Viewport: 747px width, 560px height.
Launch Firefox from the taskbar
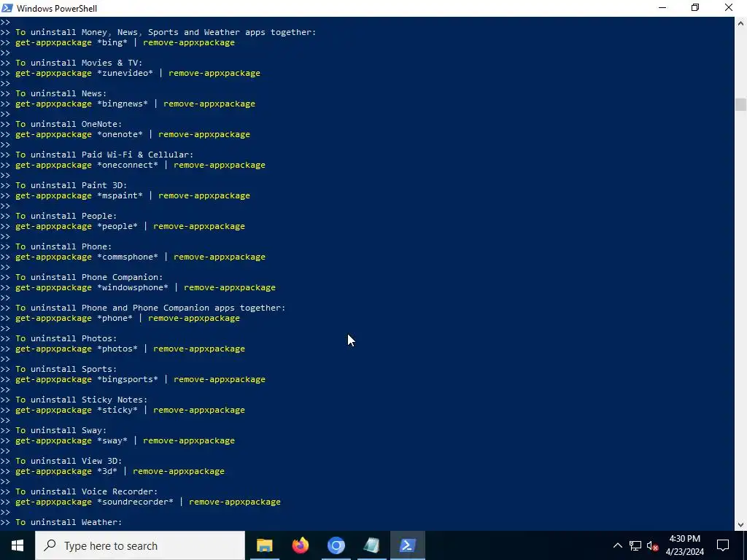click(x=300, y=545)
